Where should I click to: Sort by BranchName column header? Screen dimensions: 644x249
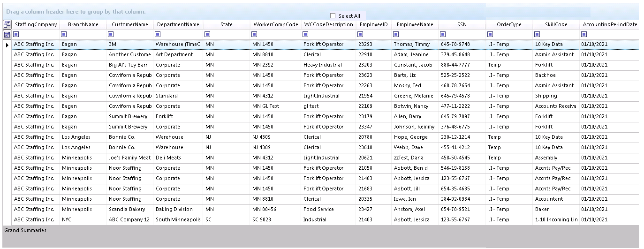point(83,24)
